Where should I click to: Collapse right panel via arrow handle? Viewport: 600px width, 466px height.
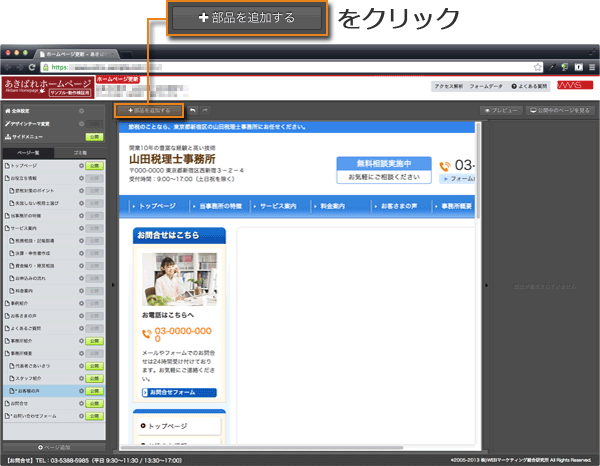pos(486,285)
